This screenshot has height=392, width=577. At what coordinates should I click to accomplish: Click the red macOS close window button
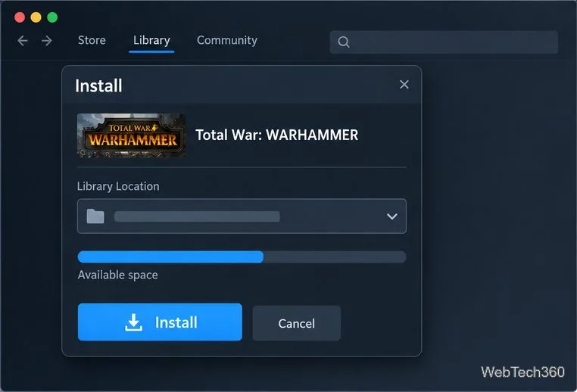(x=20, y=17)
